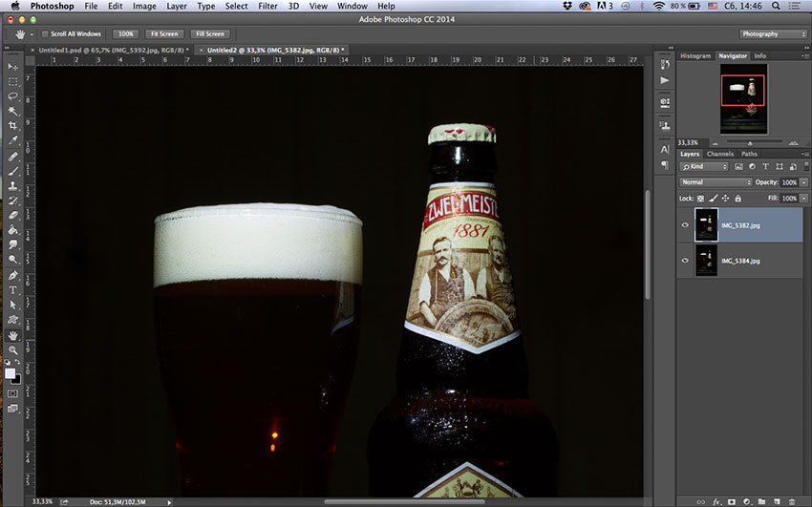Toggle Quick Mask mode

click(13, 393)
